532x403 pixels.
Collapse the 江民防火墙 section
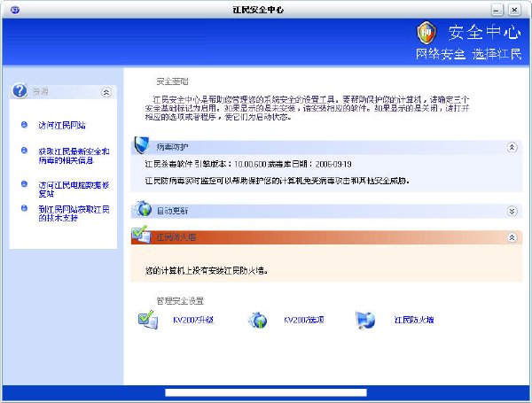coord(512,237)
